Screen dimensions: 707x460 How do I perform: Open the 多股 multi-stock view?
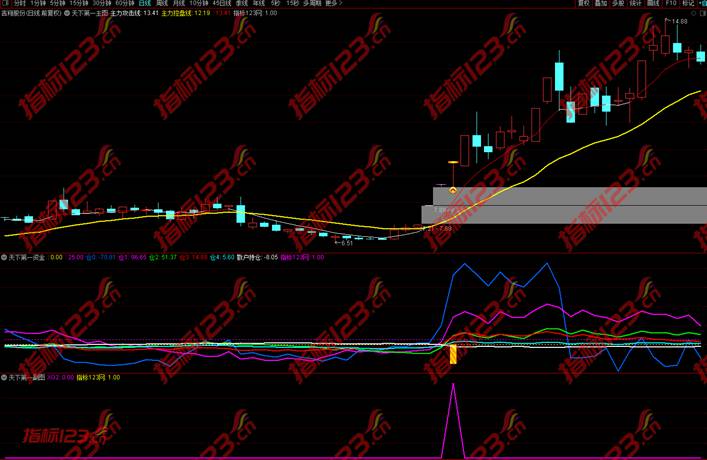tap(619, 4)
